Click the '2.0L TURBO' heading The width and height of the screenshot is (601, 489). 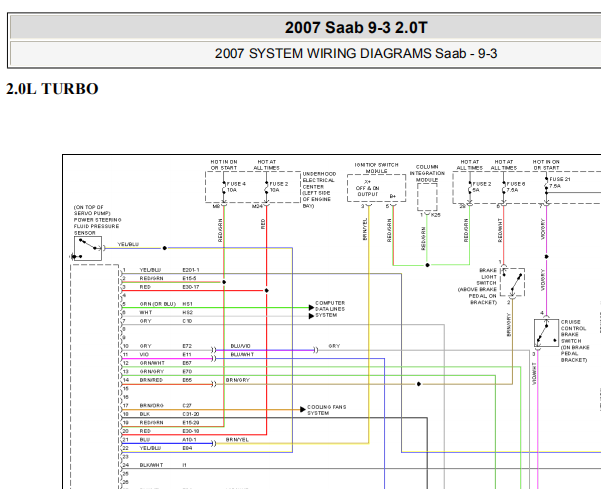point(53,89)
